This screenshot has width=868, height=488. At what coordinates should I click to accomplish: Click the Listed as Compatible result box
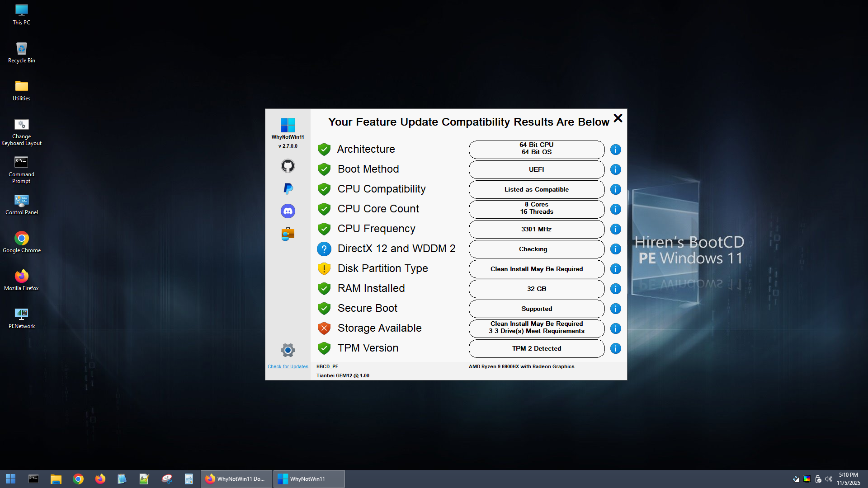click(x=536, y=189)
